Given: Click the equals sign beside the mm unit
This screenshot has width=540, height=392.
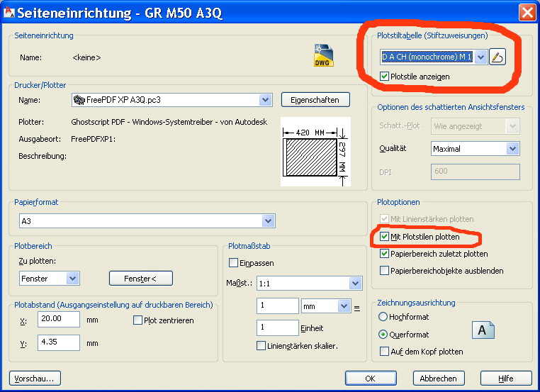Looking at the screenshot, I should (x=357, y=308).
